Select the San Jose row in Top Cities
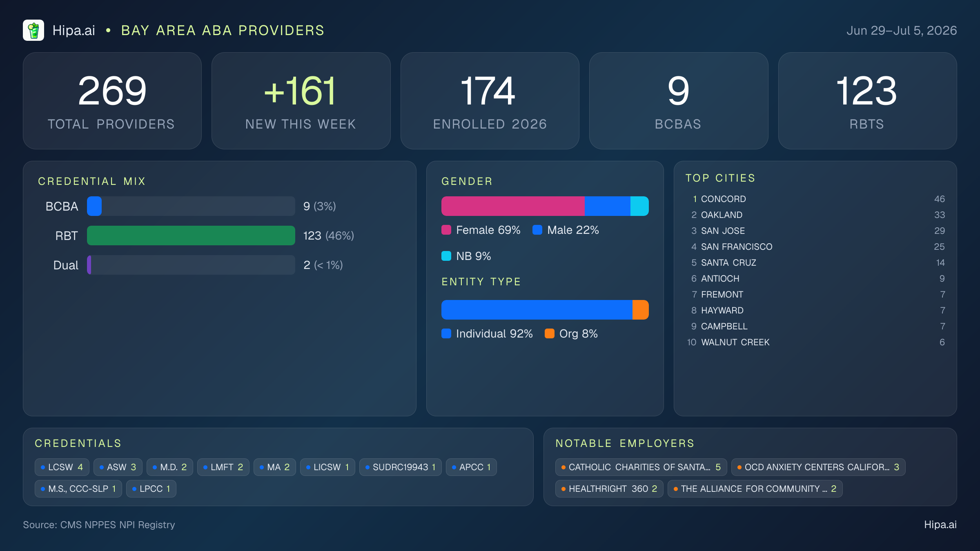This screenshot has height=551, width=980. tap(815, 231)
